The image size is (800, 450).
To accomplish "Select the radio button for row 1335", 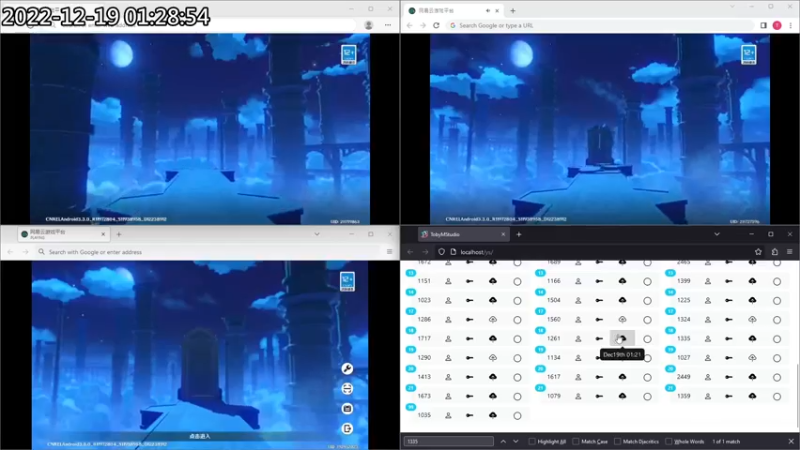I will (x=777, y=339).
